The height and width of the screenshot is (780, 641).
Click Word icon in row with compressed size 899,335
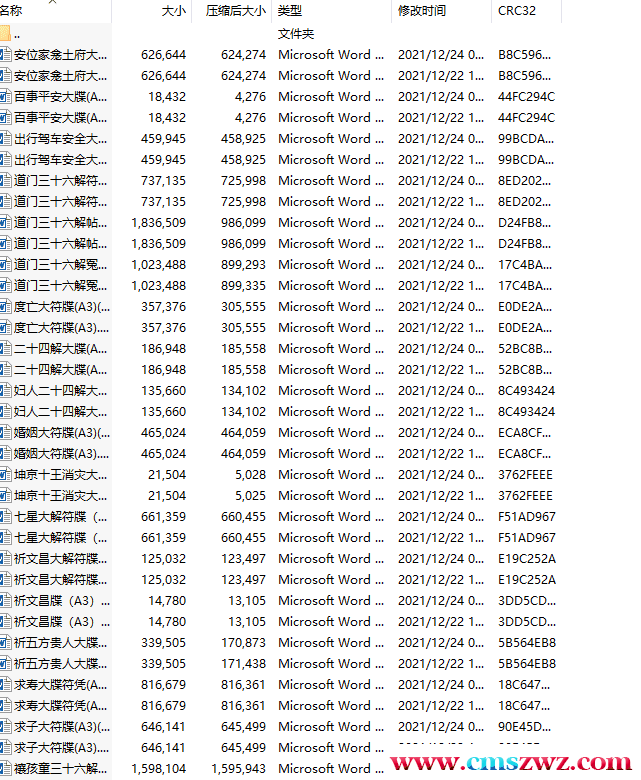(5, 286)
